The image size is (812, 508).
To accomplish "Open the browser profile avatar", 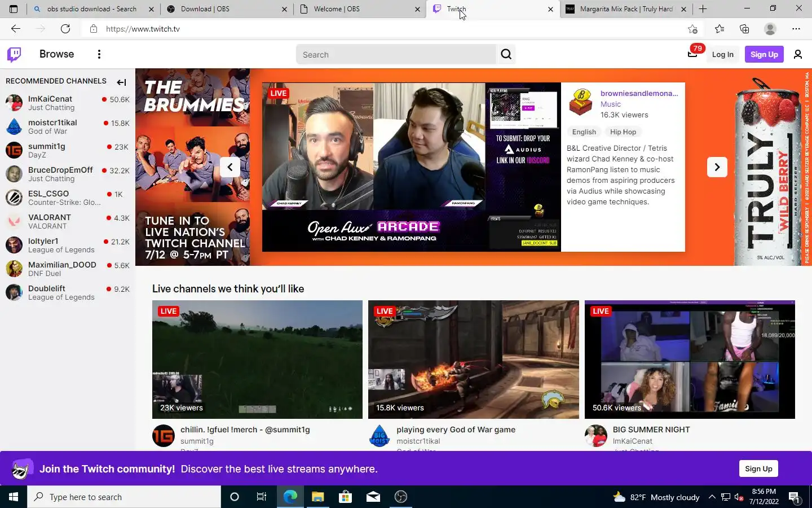I will (x=770, y=29).
